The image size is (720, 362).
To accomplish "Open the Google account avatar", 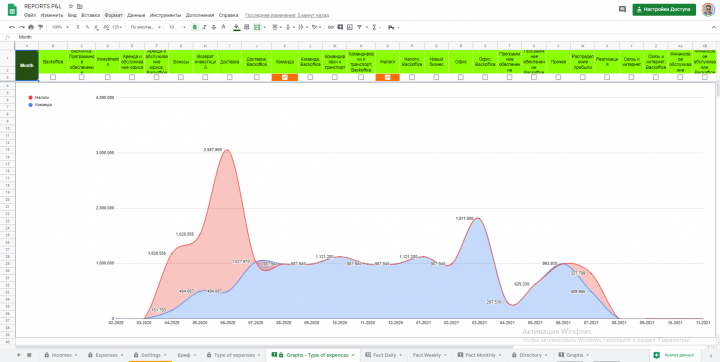I will coord(708,10).
